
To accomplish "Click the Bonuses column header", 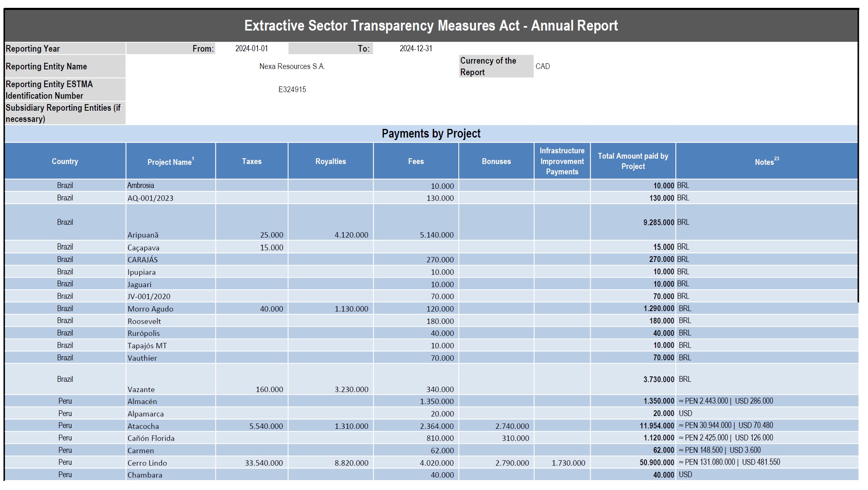I will pos(496,161).
